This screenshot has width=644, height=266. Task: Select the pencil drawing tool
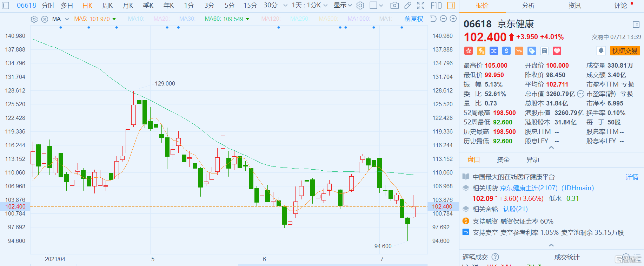(408, 5)
